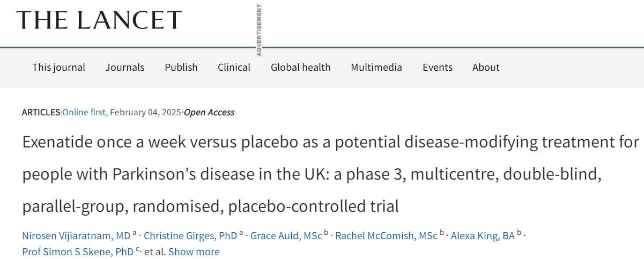Screen dimensions: 644x259
Task: Open the Journals menu
Action: click(x=125, y=67)
